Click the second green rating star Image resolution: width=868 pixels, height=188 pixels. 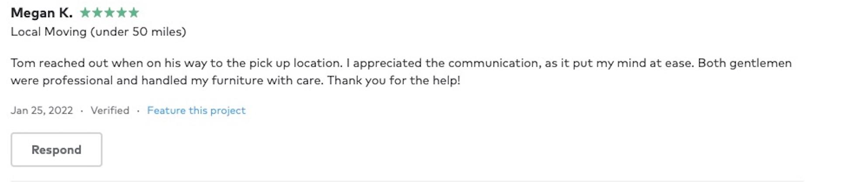click(x=97, y=13)
